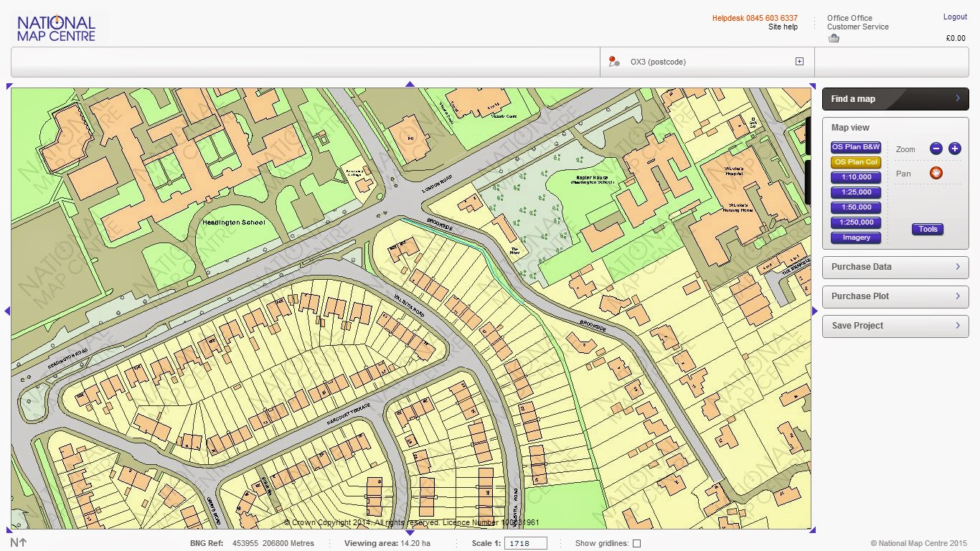Click the north arrow indicator

coord(18,543)
